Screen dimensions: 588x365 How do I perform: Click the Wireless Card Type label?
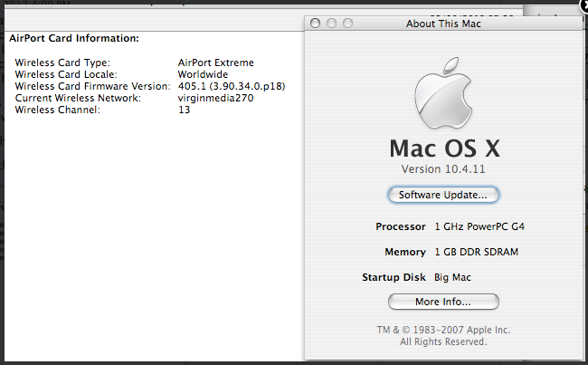click(62, 62)
